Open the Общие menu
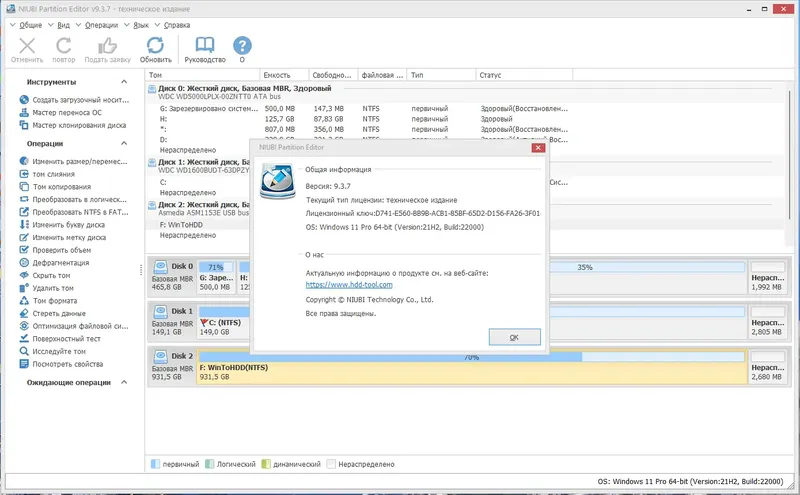This screenshot has height=495, width=800. 31,25
